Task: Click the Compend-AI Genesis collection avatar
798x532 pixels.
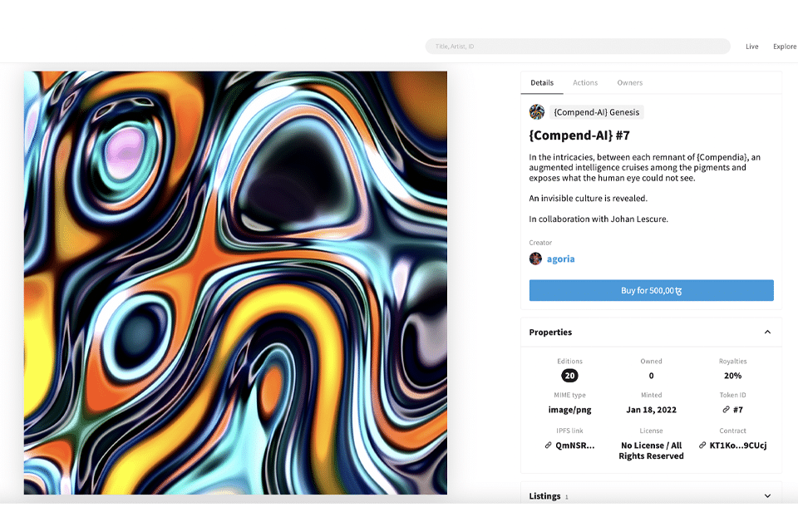Action: pos(536,112)
